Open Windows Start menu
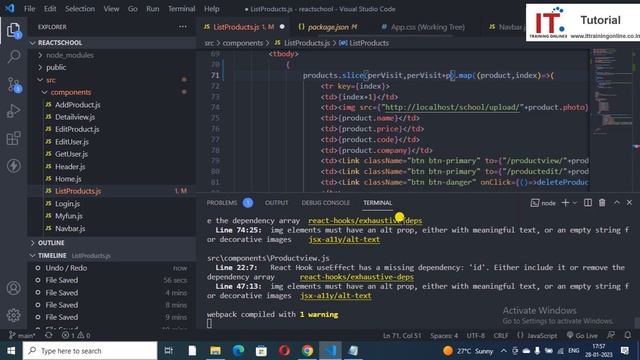 coord(11,351)
